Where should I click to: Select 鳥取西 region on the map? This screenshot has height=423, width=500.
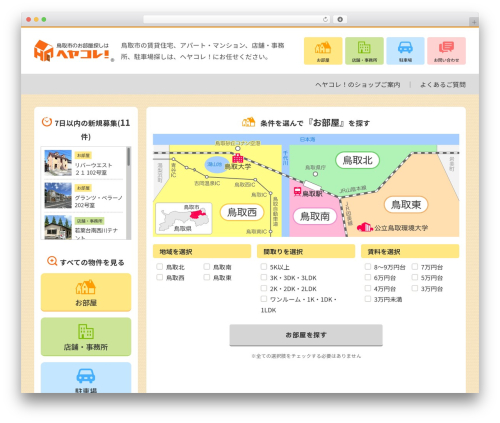(x=242, y=212)
